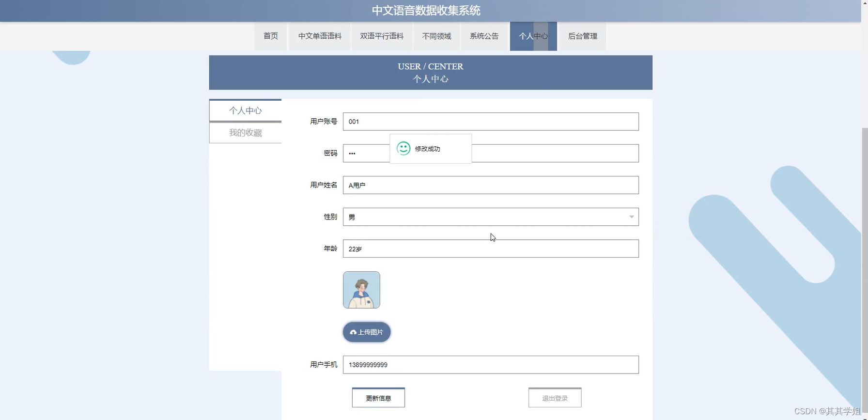This screenshot has width=868, height=420.
Task: Click the user avatar thumbnail
Action: [x=361, y=290]
